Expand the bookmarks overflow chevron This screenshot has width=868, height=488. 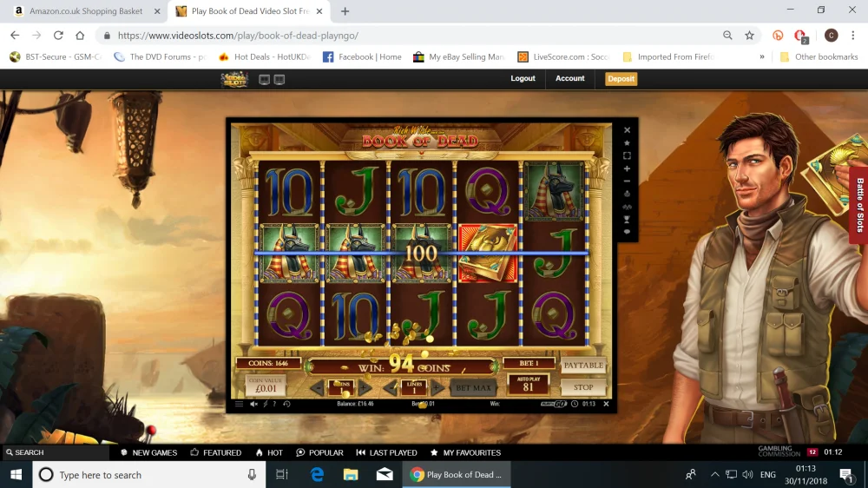click(x=762, y=56)
